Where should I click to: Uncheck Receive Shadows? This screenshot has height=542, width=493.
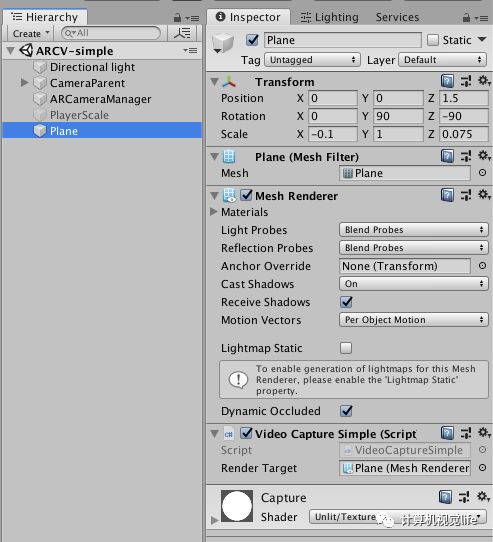click(346, 302)
